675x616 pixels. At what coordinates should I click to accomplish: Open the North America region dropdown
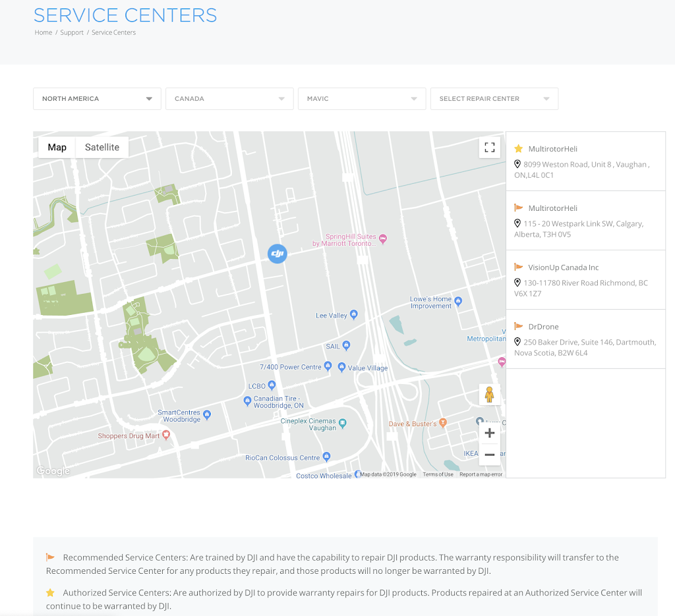pos(98,99)
